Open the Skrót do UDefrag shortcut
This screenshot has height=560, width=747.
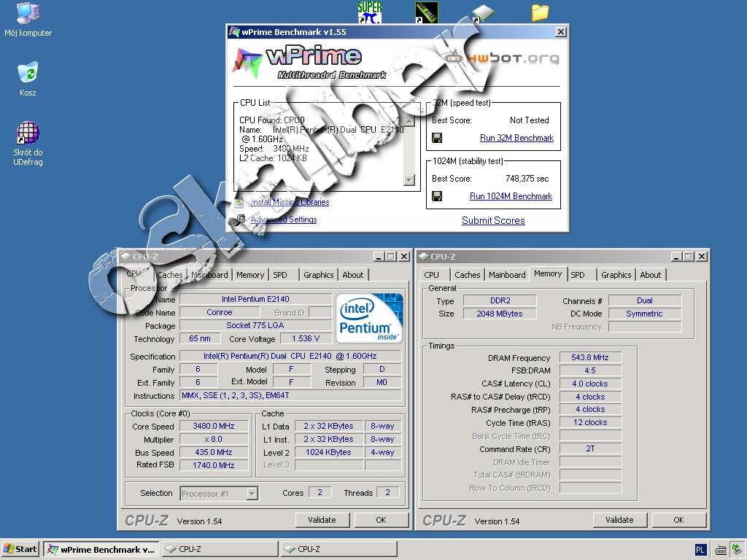[28, 143]
